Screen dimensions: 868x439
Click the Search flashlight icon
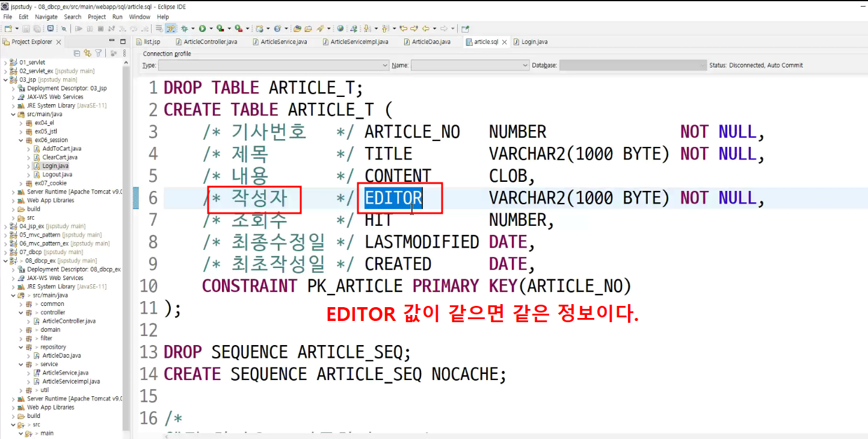tap(320, 28)
